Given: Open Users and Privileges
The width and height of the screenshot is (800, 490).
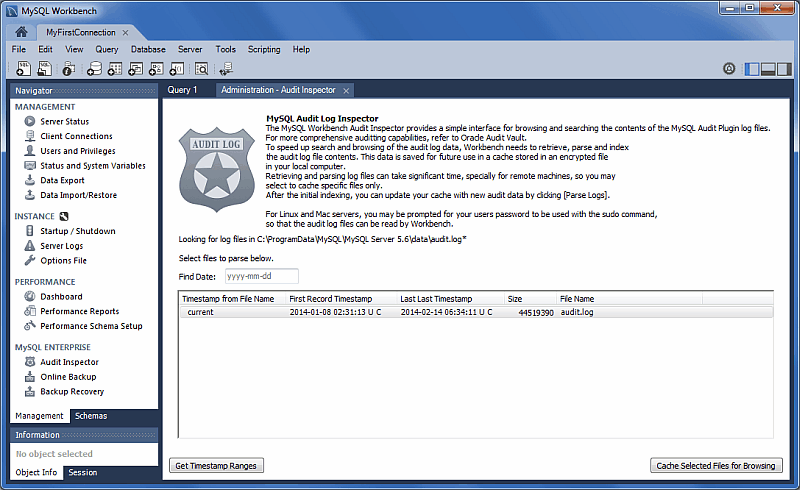Looking at the screenshot, I should [78, 151].
